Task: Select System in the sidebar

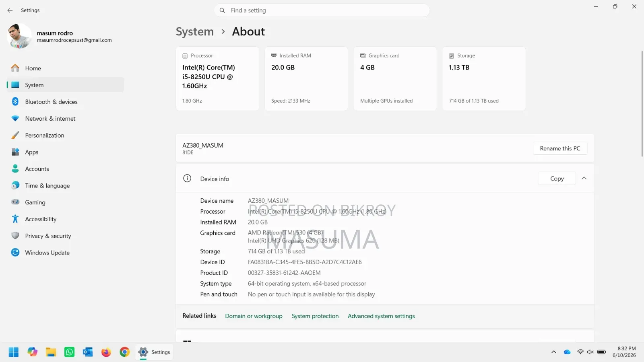Action: point(65,85)
